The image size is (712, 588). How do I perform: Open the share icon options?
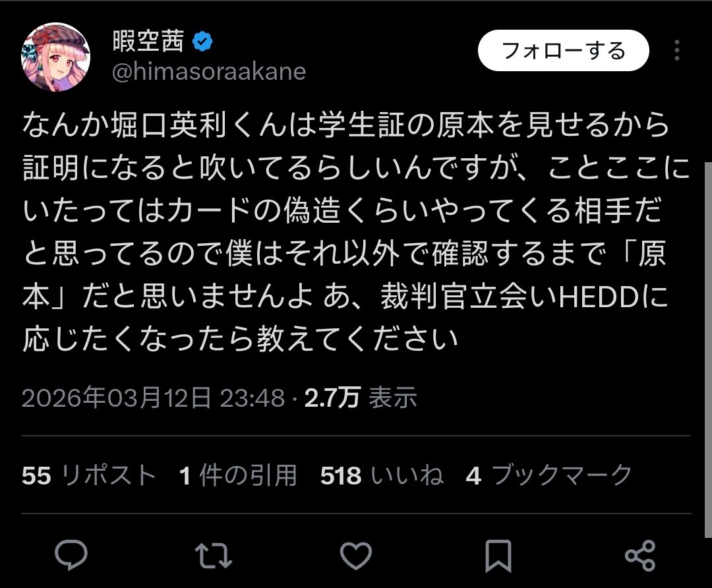(639, 556)
